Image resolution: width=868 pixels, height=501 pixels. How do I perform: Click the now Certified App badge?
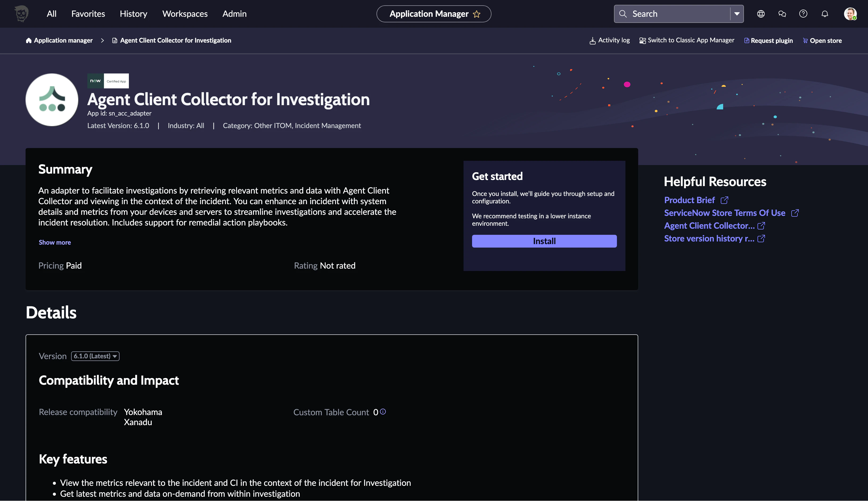(x=108, y=81)
